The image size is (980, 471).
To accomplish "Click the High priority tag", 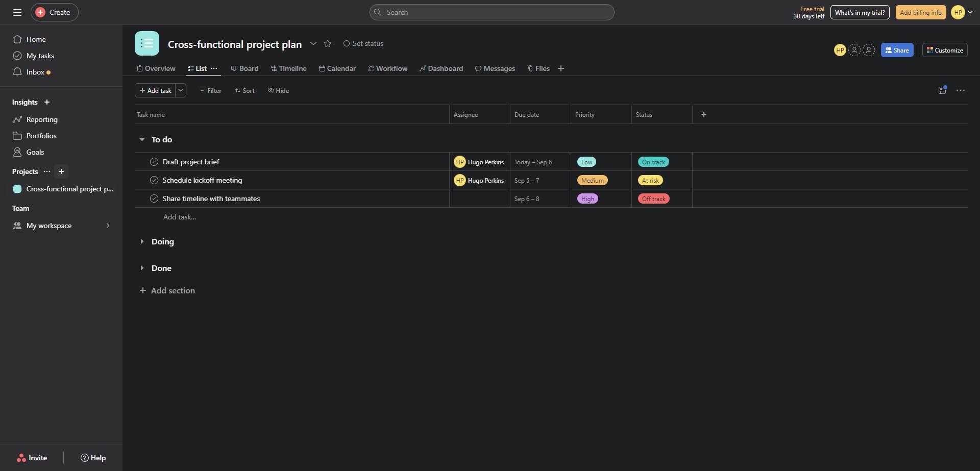I will coord(588,199).
